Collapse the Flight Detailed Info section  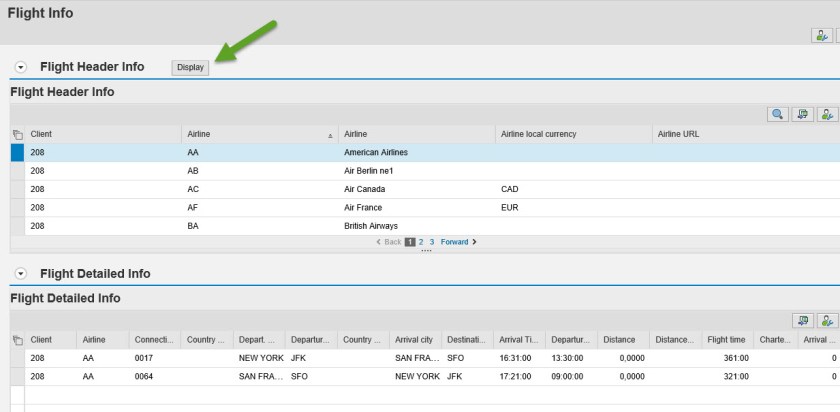click(x=21, y=274)
